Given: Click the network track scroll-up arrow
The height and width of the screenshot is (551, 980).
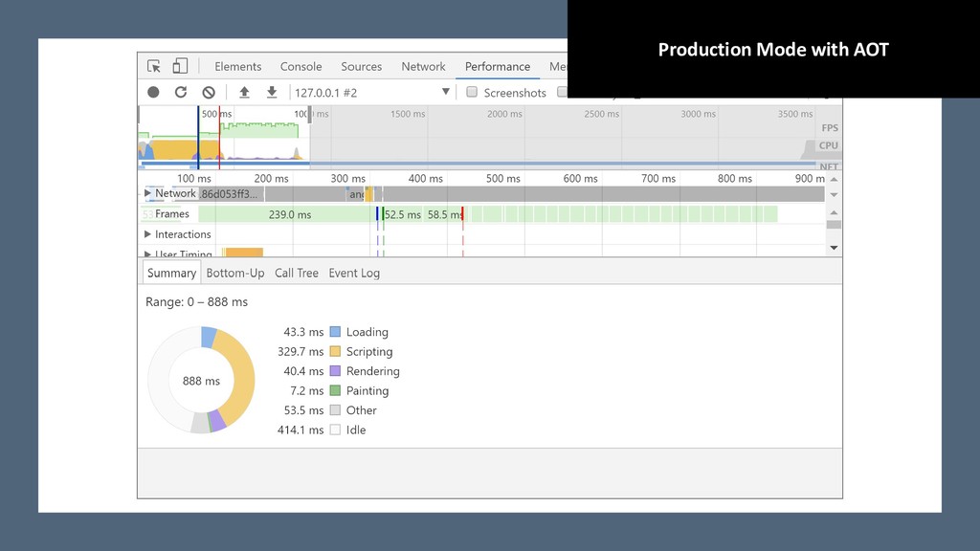Looking at the screenshot, I should pos(834,179).
